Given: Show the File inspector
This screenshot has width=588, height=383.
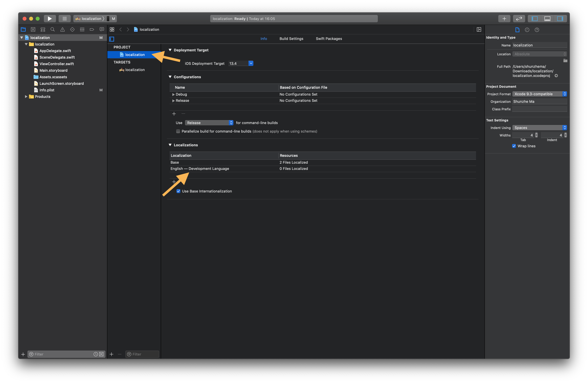Looking at the screenshot, I should tap(517, 30).
